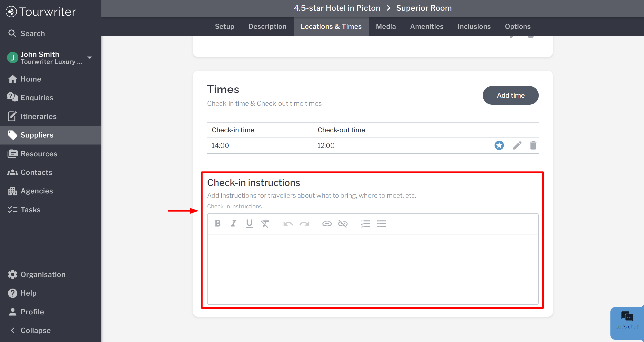This screenshot has height=342, width=644.
Task: Insert a bulleted list
Action: tap(382, 224)
